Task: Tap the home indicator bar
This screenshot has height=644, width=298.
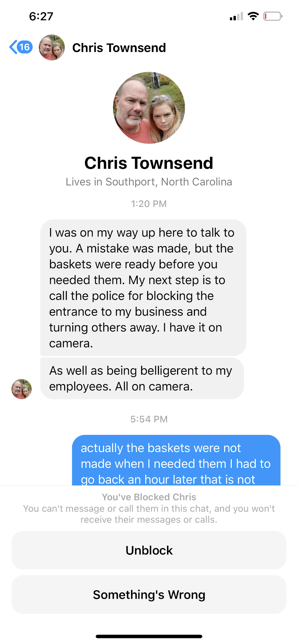Action: tap(149, 636)
